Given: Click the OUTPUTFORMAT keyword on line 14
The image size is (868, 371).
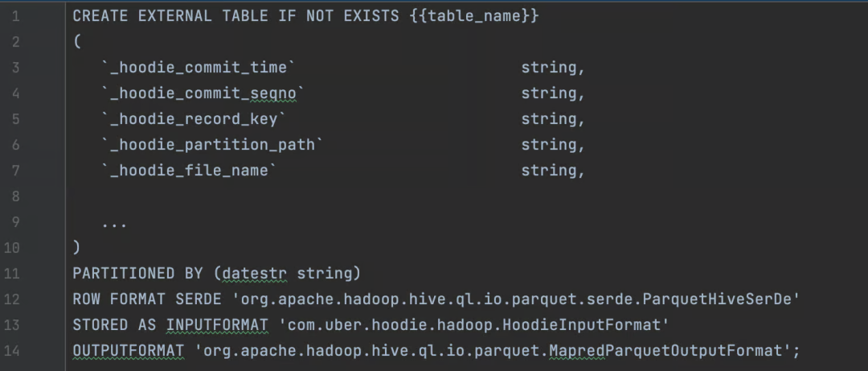Looking at the screenshot, I should pyautogui.click(x=128, y=351).
